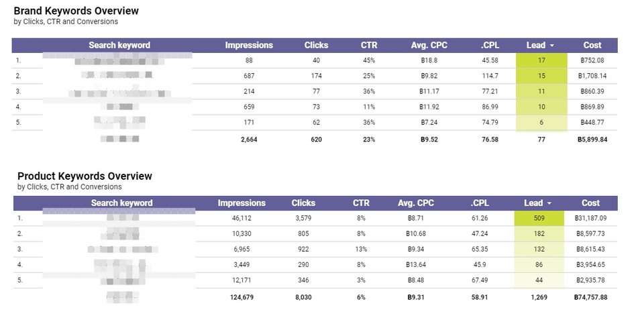Click .CPL header in Brand table
644x322 pixels.
pos(490,45)
